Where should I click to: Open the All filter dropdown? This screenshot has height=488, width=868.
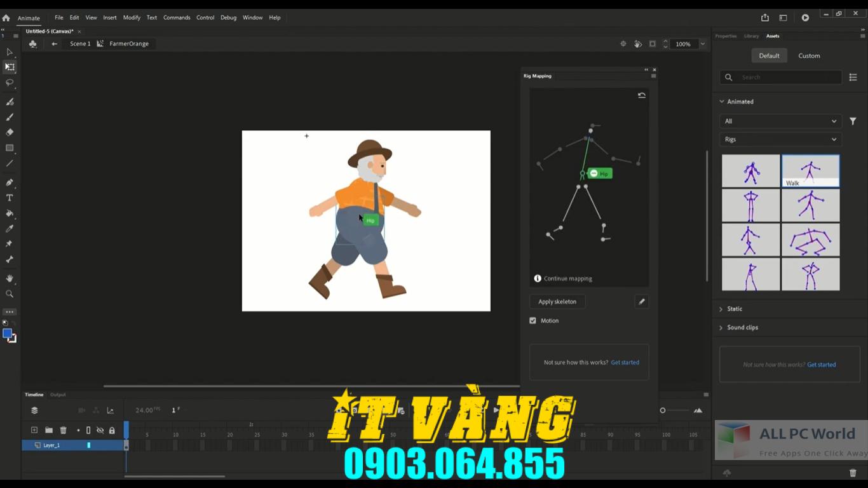780,121
